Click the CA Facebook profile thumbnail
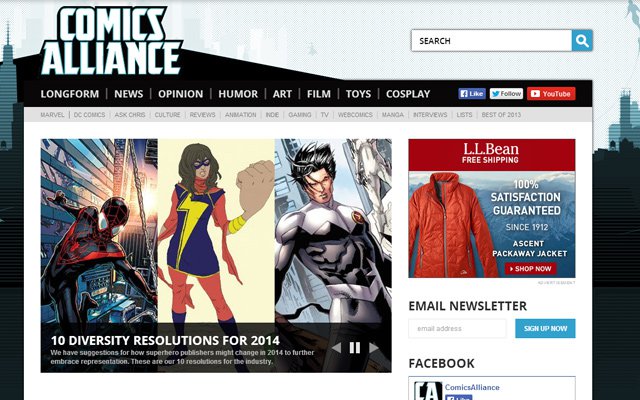The image size is (640, 400). tap(428, 391)
